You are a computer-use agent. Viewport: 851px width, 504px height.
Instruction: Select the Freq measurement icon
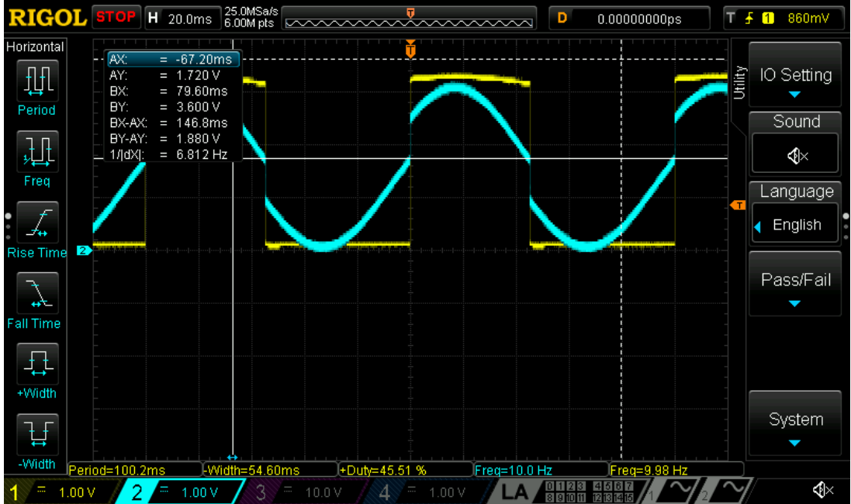pos(37,151)
